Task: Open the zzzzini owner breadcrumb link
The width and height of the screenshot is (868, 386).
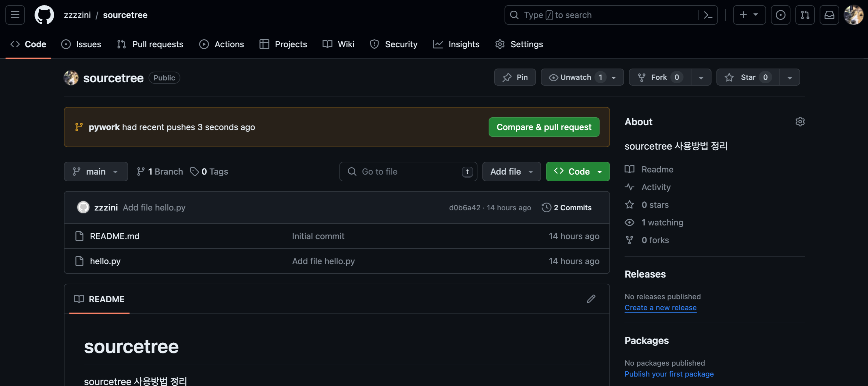Action: (x=77, y=15)
